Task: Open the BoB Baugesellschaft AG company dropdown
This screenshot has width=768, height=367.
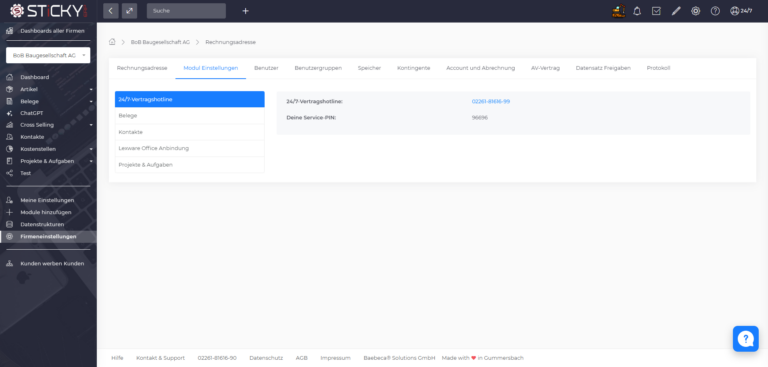Action: pos(48,55)
